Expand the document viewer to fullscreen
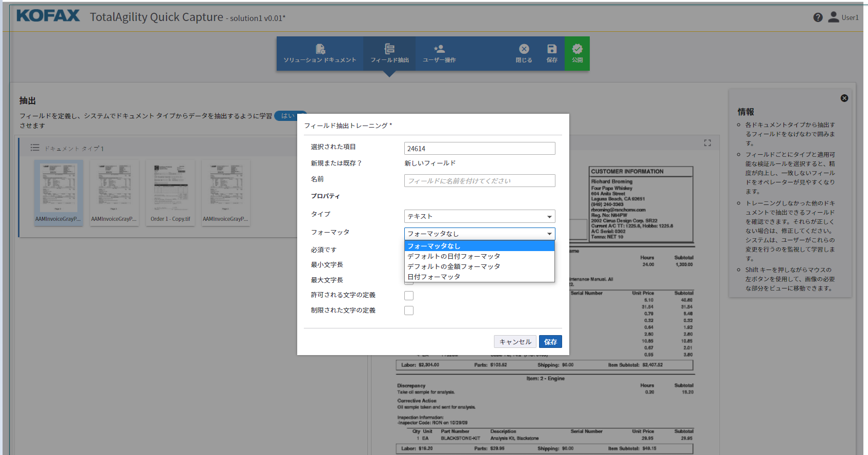Viewport: 868px width, 455px height. click(x=708, y=143)
